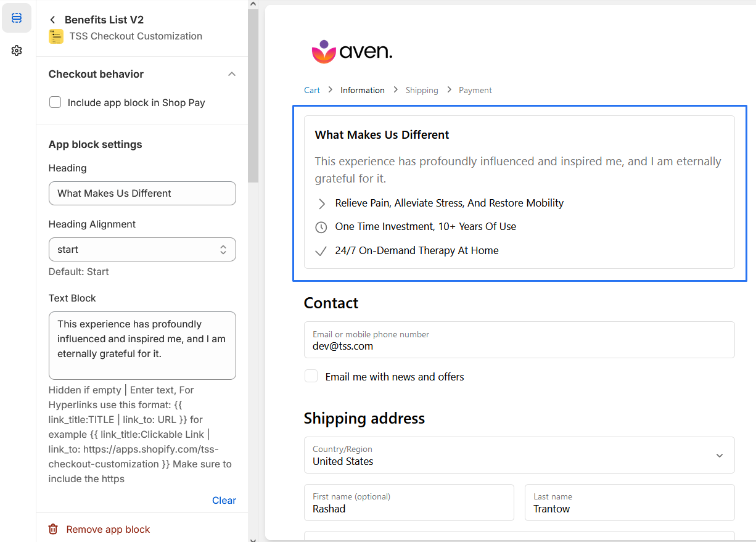The width and height of the screenshot is (756, 542).
Task: Click the aven logo in checkout preview
Action: [352, 52]
